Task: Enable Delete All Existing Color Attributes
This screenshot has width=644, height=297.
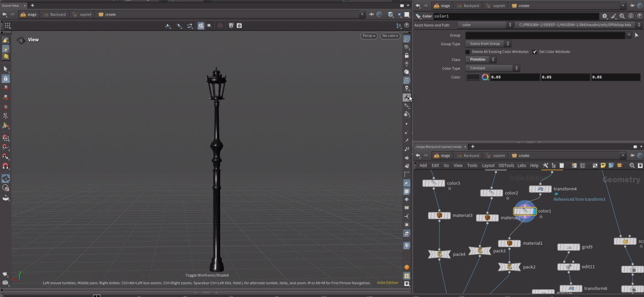Action: 468,52
